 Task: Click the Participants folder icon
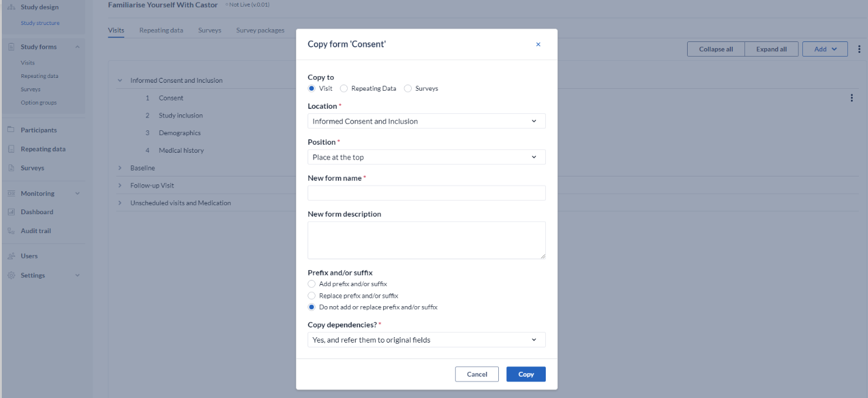pos(11,130)
